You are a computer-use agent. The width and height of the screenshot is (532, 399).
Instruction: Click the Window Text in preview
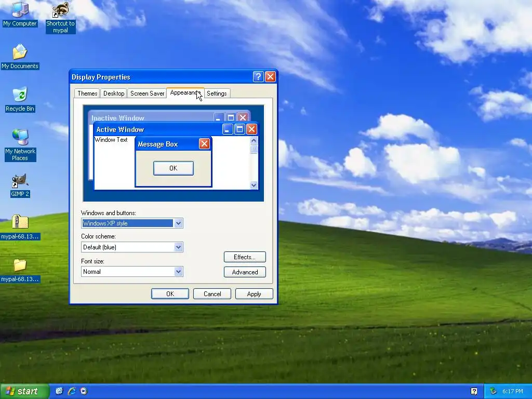tap(111, 140)
